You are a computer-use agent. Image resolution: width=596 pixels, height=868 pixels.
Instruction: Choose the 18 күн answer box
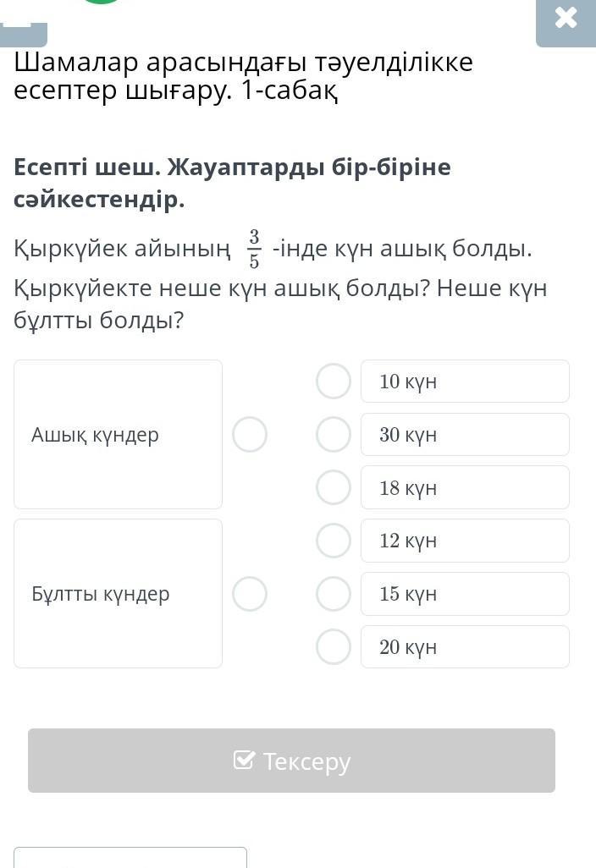pyautogui.click(x=465, y=487)
